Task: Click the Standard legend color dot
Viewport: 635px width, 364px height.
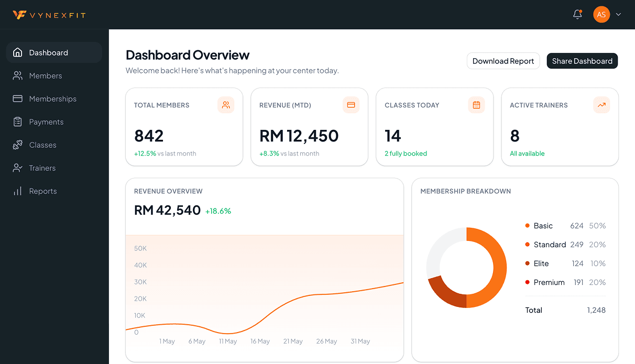Action: pyautogui.click(x=527, y=245)
